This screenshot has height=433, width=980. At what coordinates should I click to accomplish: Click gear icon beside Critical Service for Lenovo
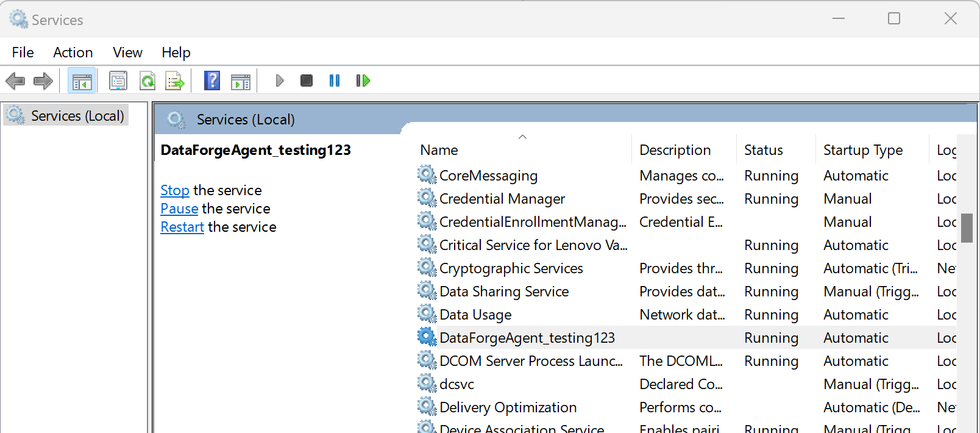click(x=427, y=245)
